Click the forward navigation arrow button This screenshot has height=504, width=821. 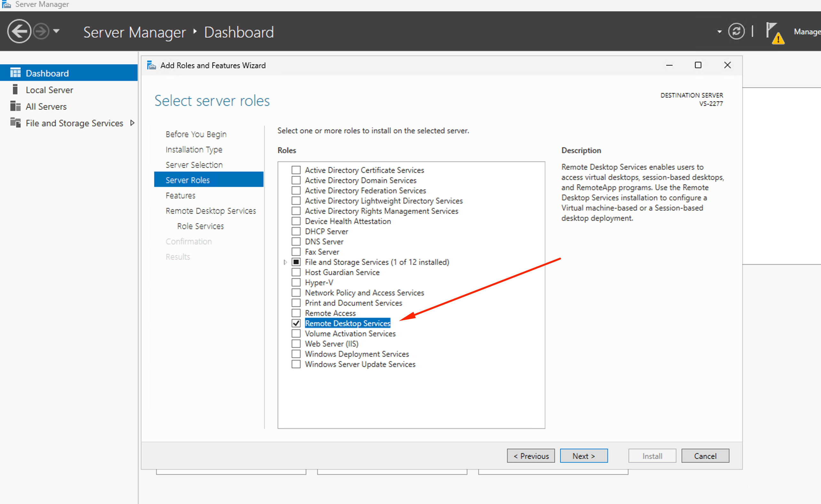41,31
